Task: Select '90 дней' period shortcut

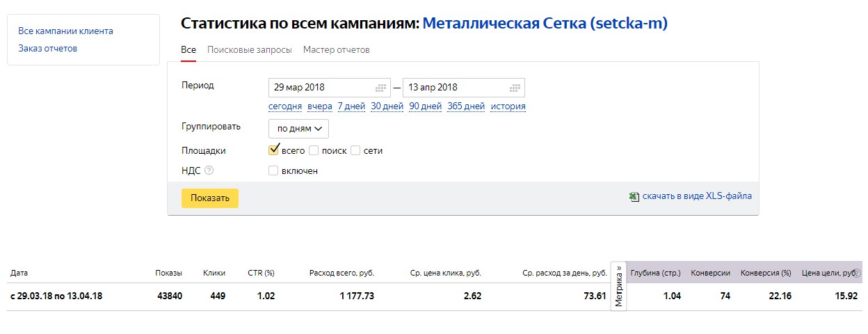Action: (426, 106)
